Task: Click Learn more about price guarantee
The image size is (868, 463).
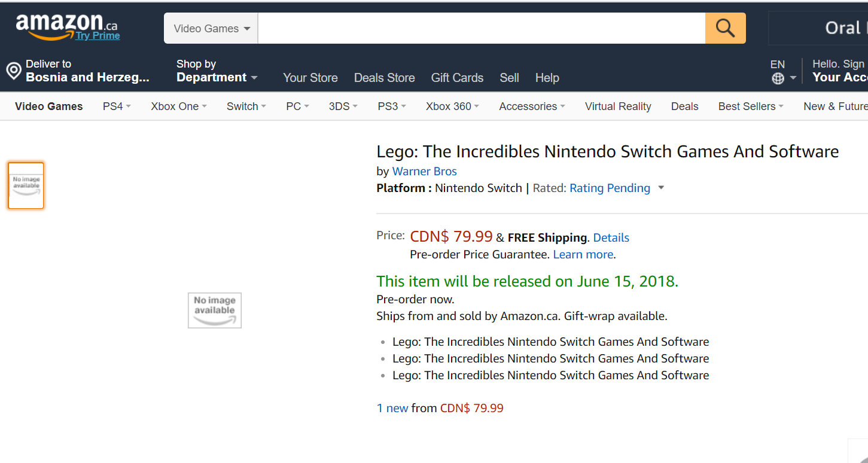Action: tap(583, 254)
